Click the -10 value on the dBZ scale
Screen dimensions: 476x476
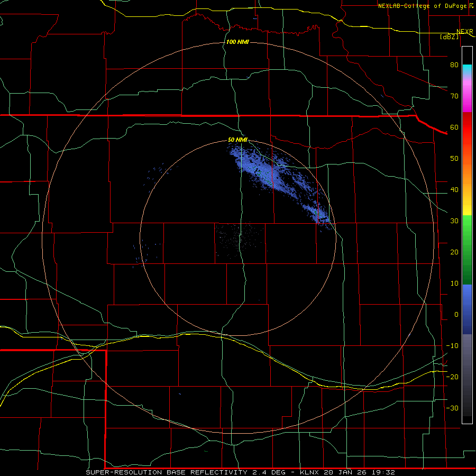[452, 346]
